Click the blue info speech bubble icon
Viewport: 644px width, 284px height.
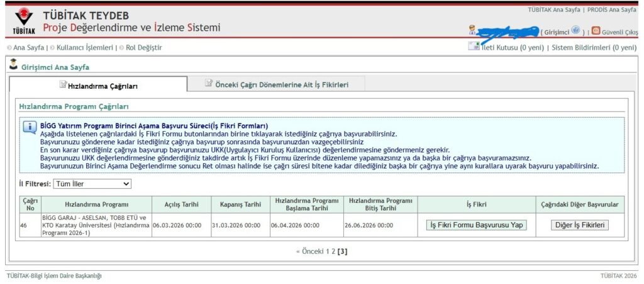pyautogui.click(x=30, y=127)
